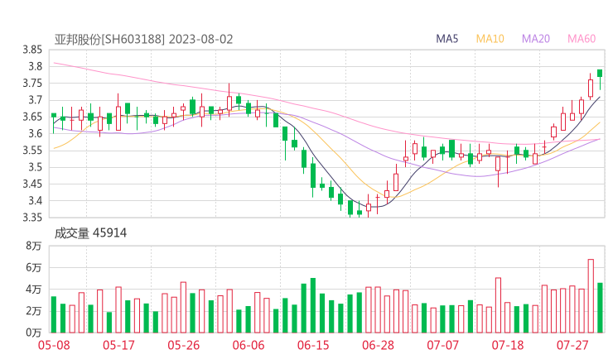Click the 成交量 45914 volume label
613x364 pixels.
tap(90, 233)
